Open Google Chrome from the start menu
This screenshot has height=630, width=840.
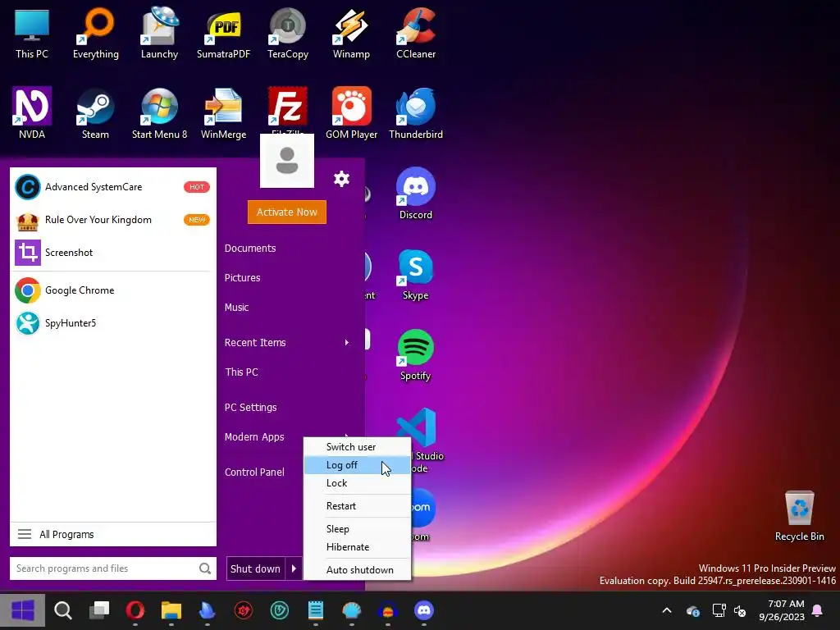(x=113, y=290)
